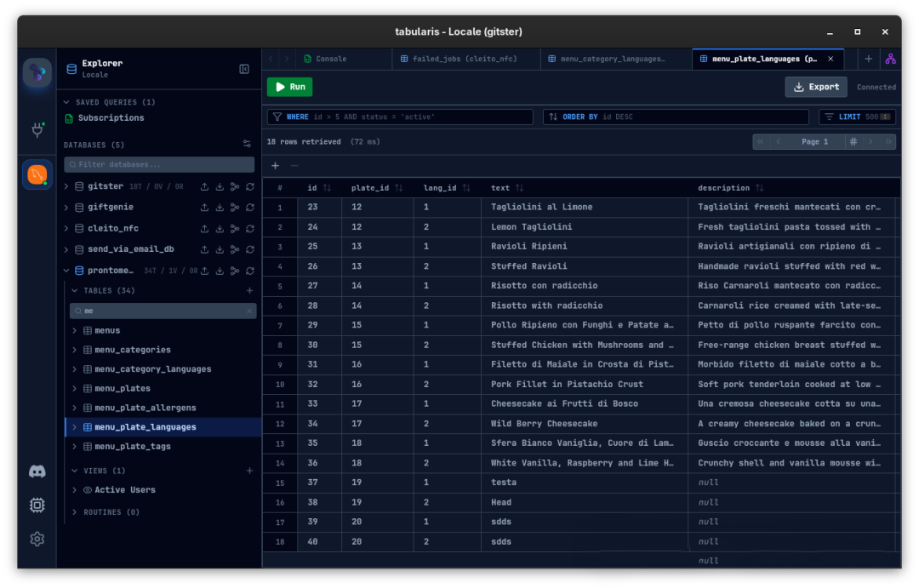The image size is (919, 588).
Task: Collapse the SAVED QUERIES section
Action: pos(68,102)
